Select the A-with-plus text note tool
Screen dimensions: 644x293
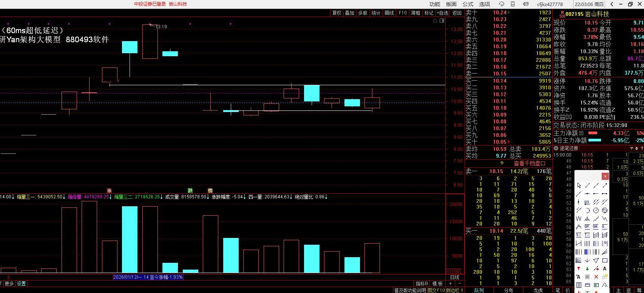pyautogui.click(x=579, y=277)
